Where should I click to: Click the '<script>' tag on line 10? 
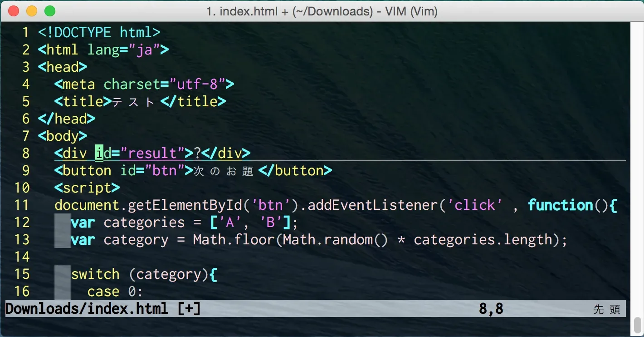(87, 188)
